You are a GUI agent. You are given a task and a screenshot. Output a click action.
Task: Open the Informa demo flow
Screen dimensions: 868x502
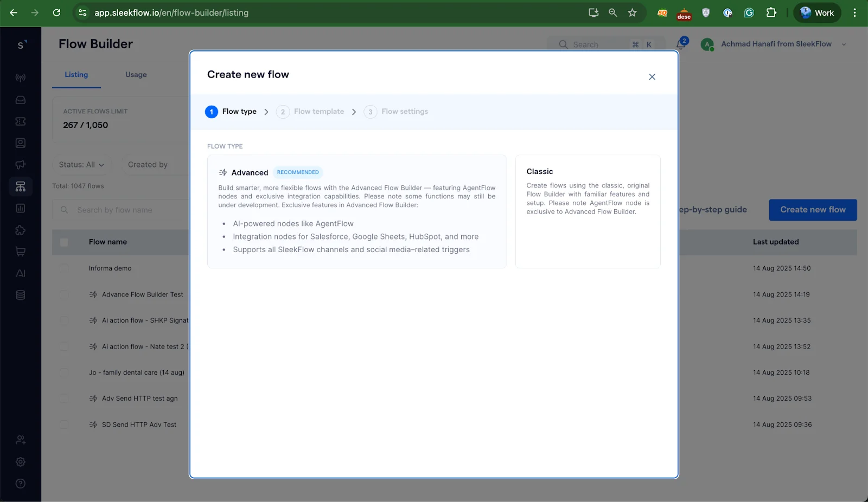tap(110, 268)
